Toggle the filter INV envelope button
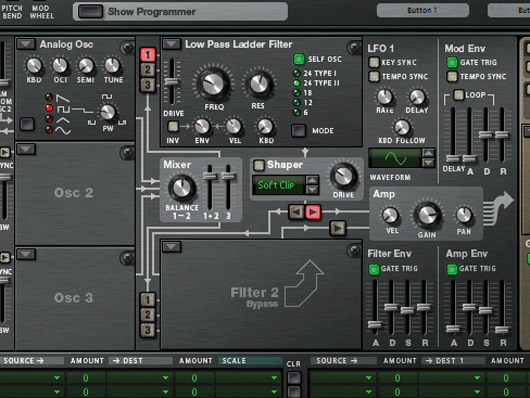Screen dimensions: 530x398 (x=173, y=126)
